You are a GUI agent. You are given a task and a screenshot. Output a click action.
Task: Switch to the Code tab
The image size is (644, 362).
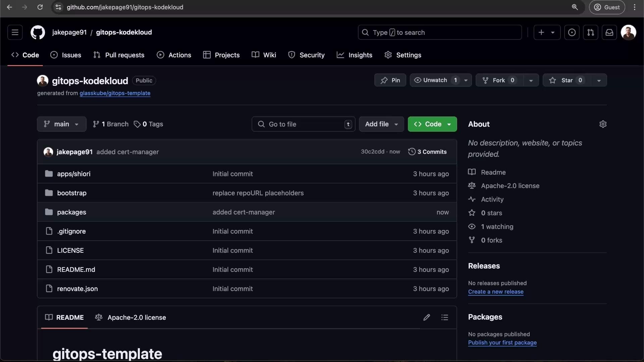[25, 55]
